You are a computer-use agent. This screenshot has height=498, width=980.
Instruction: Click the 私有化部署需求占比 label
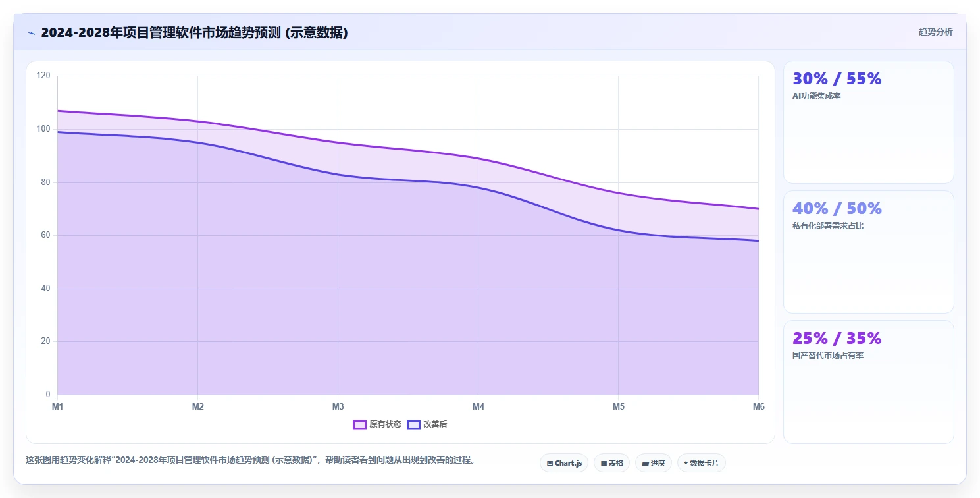[x=828, y=226]
